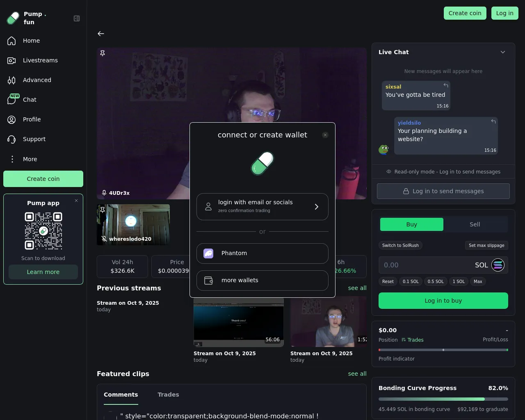Open the Trades link under position

(x=413, y=340)
